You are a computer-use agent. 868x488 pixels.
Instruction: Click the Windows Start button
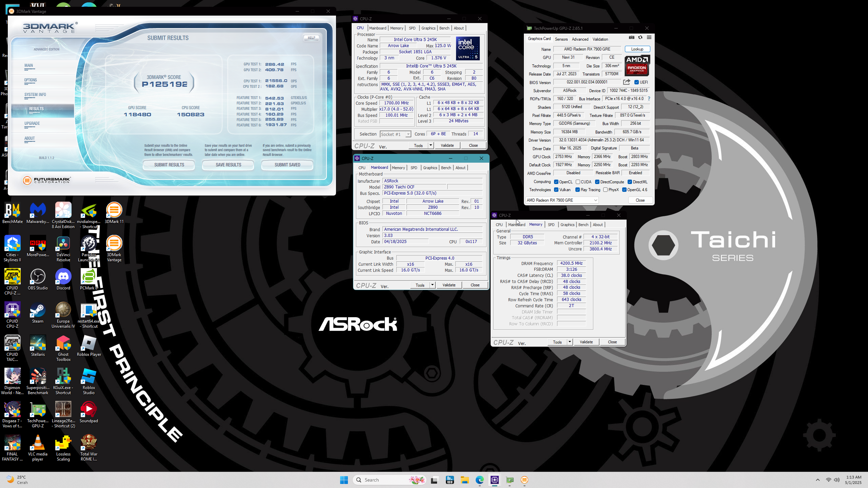click(344, 480)
